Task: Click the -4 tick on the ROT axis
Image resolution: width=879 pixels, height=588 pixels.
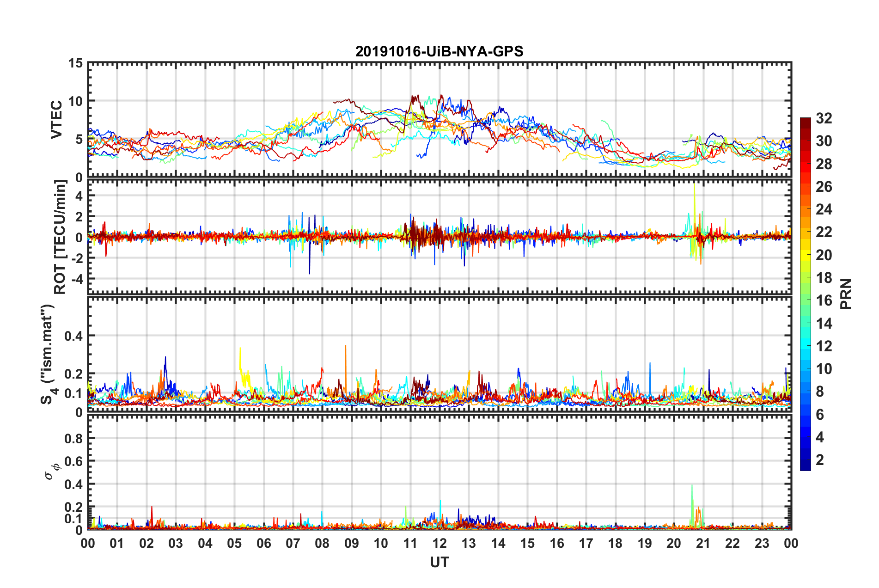Action: pos(76,279)
